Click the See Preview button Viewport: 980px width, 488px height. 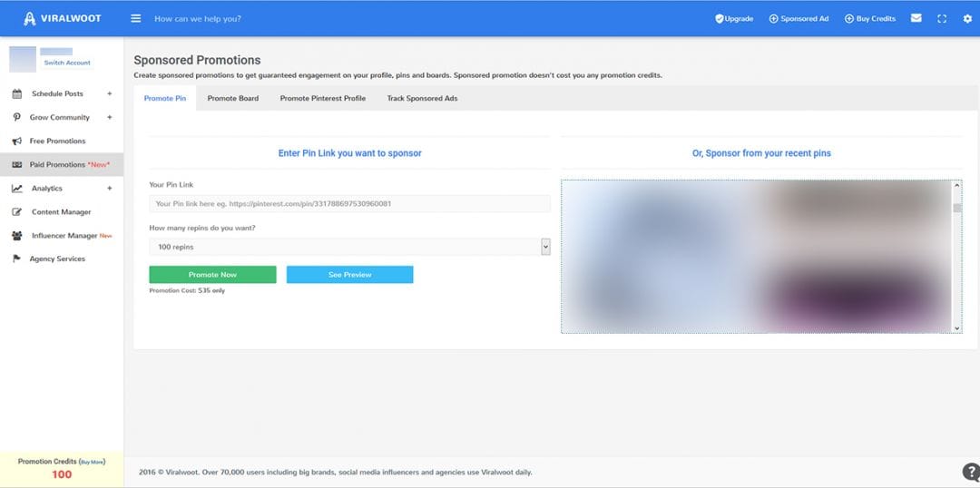tap(350, 274)
